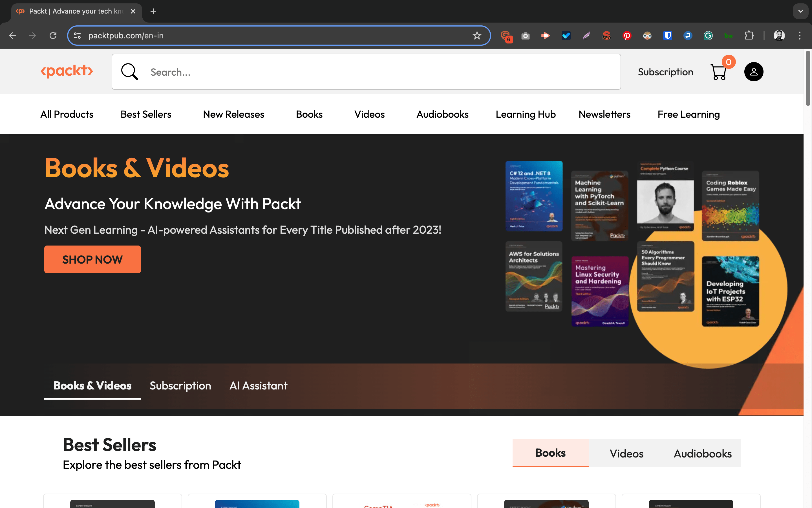Click the SHOP NOW button
812x508 pixels.
[92, 259]
